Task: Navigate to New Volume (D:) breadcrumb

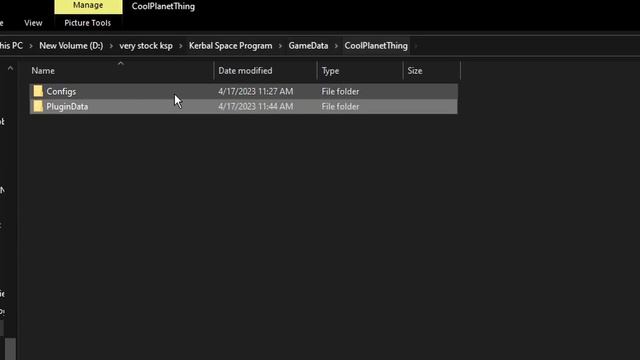Action: point(71,46)
